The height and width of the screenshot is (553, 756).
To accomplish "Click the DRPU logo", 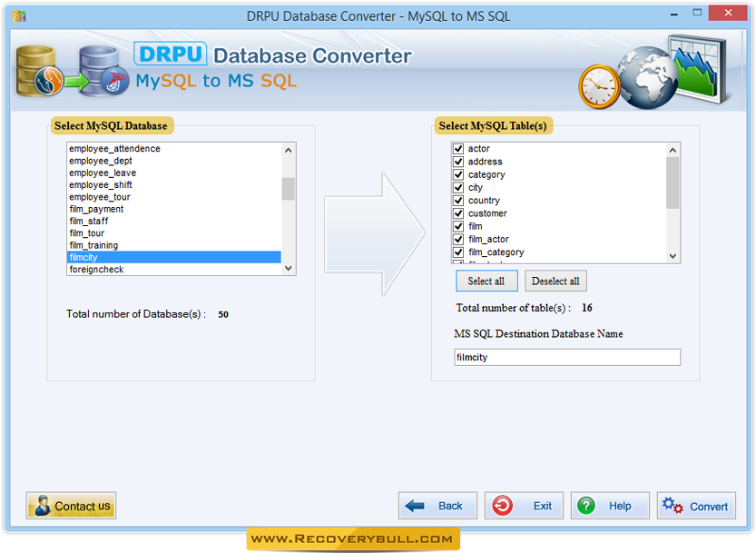I will [171, 54].
